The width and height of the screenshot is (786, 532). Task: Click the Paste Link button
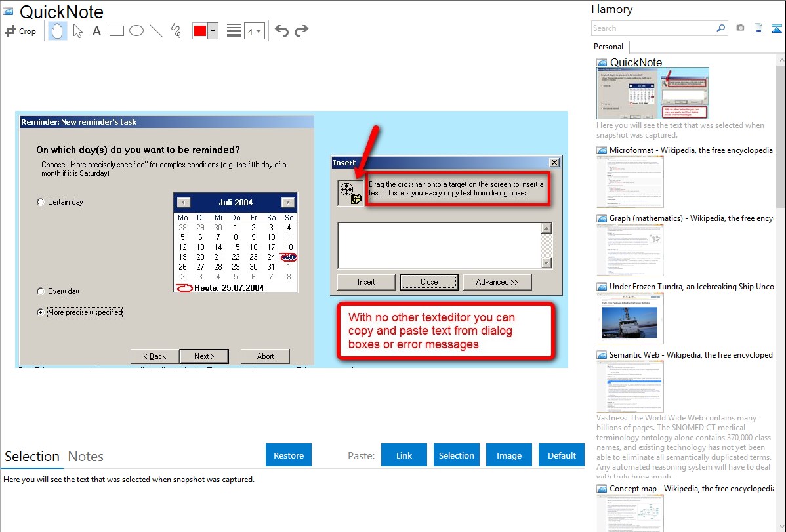pos(404,455)
